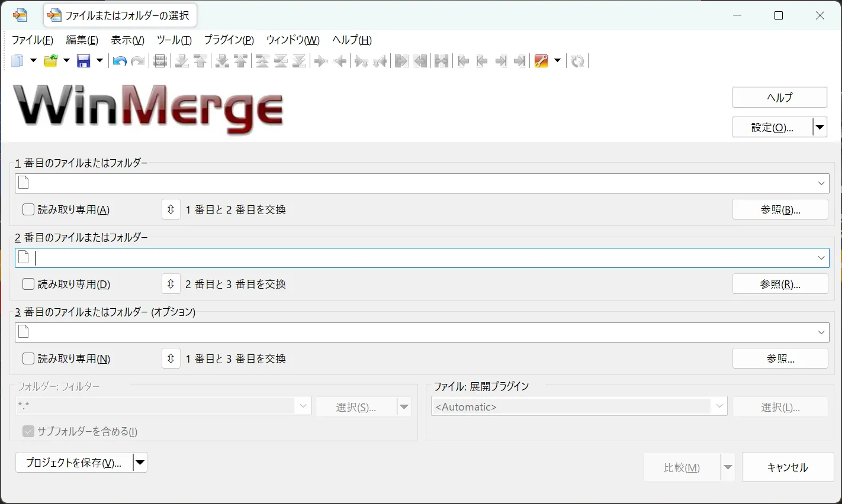Click the Copy right arrow icon
842x504 pixels.
point(321,60)
